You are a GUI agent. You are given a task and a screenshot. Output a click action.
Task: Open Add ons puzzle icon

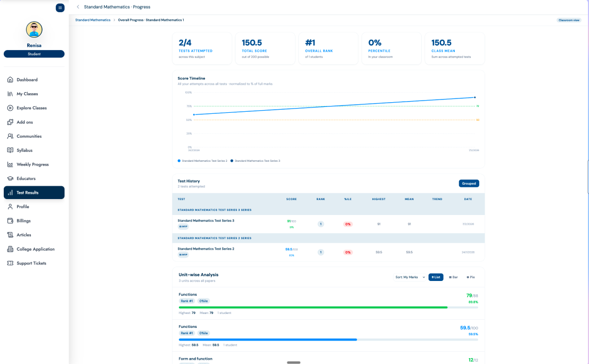coord(10,122)
